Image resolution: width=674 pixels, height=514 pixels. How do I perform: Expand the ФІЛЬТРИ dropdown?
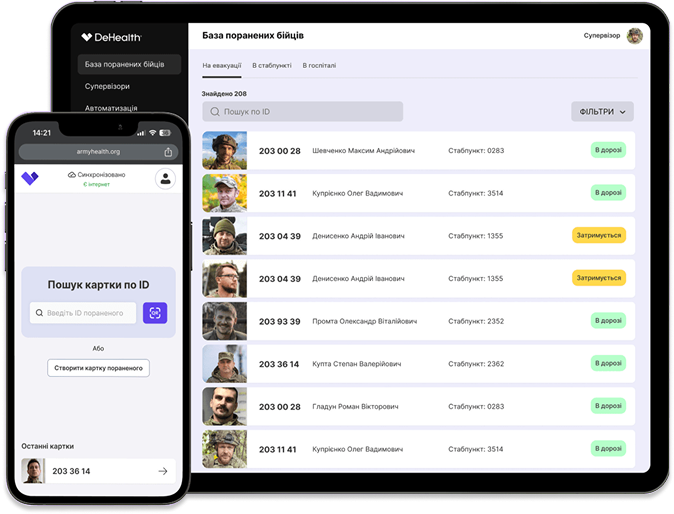coord(602,112)
